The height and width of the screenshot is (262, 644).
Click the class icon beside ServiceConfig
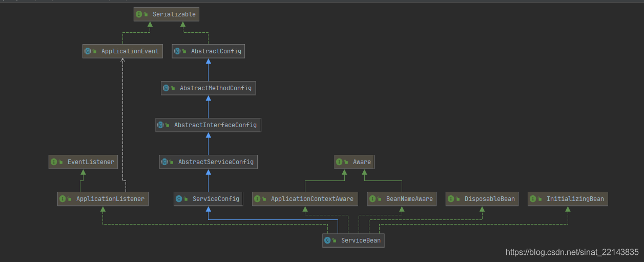179,199
